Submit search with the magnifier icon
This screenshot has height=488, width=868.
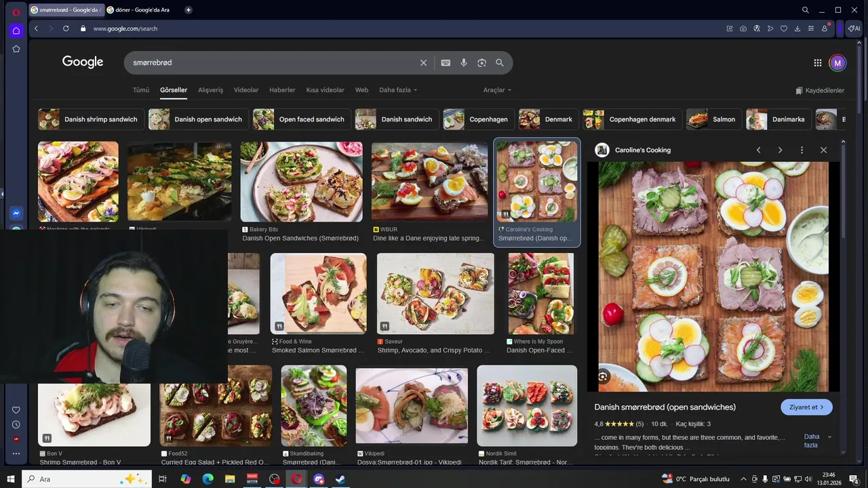click(x=500, y=62)
